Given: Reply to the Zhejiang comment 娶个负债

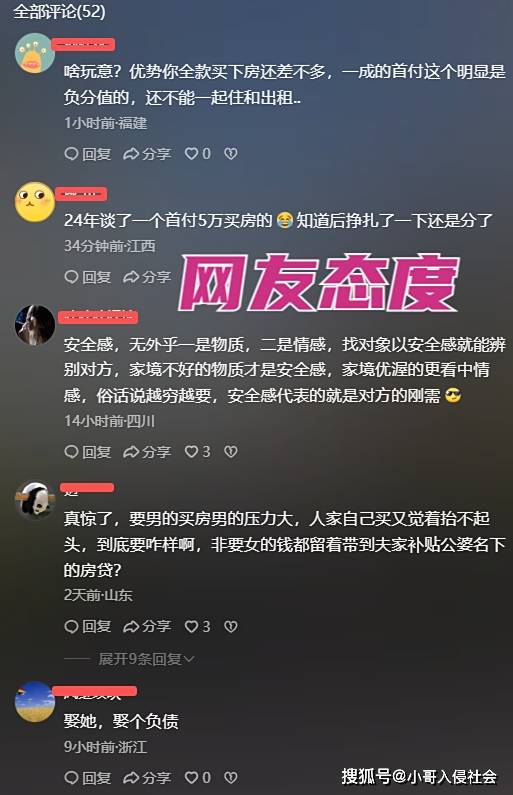Looking at the screenshot, I should (x=88, y=777).
